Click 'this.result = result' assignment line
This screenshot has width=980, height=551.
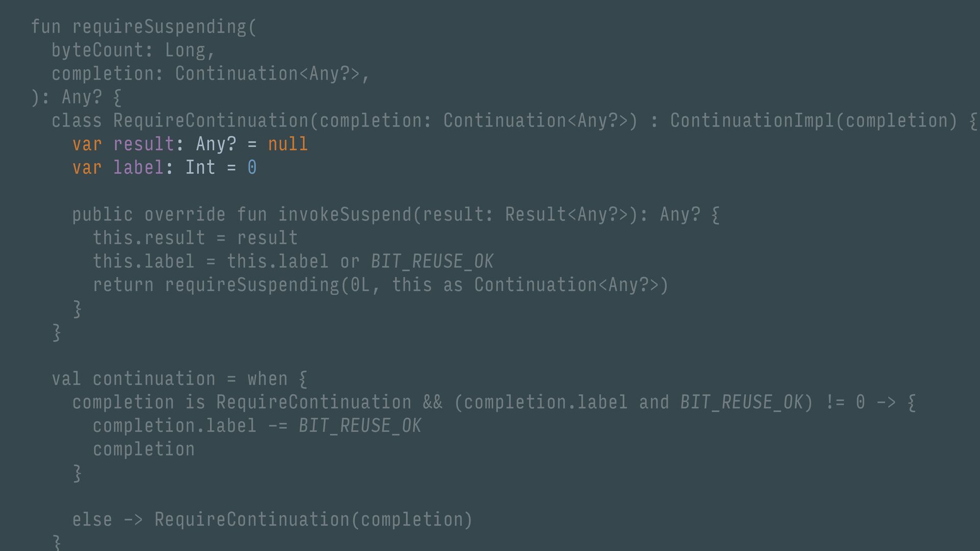coord(195,238)
